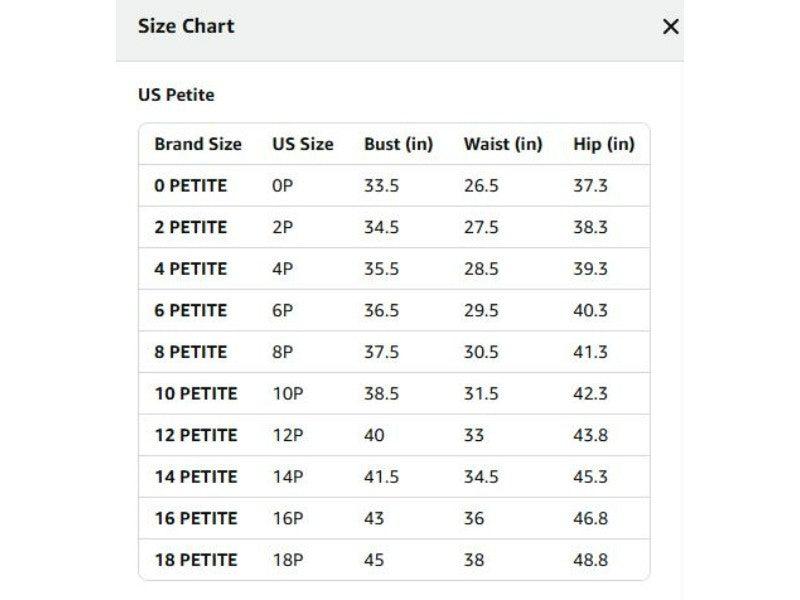Screen dimensions: 800x600
Task: Select the 12 PETITE row label
Action: tap(196, 435)
